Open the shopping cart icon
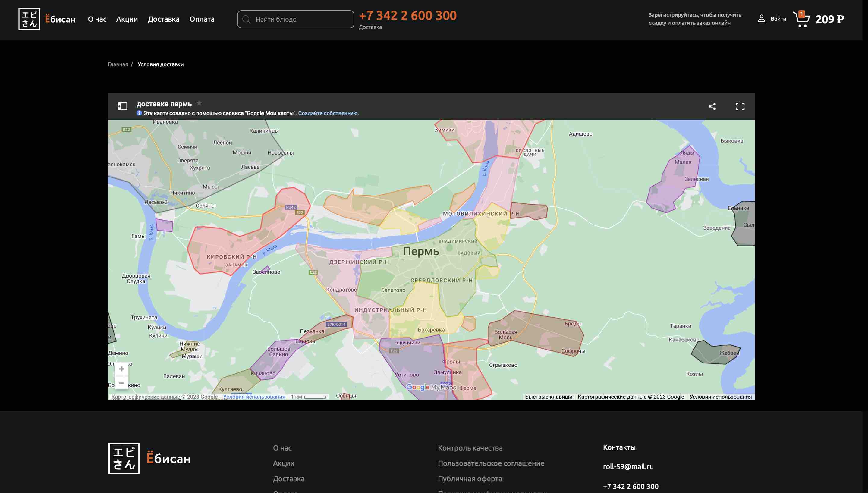Image resolution: width=868 pixels, height=493 pixels. coord(801,19)
